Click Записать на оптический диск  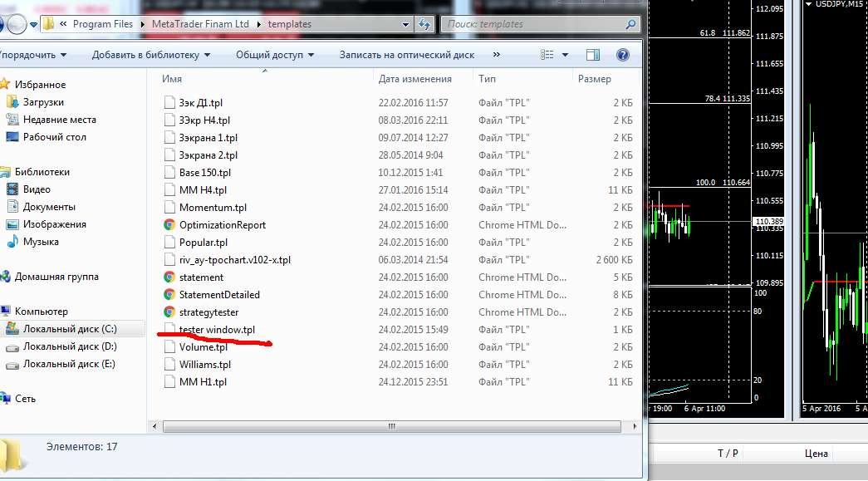coord(407,55)
